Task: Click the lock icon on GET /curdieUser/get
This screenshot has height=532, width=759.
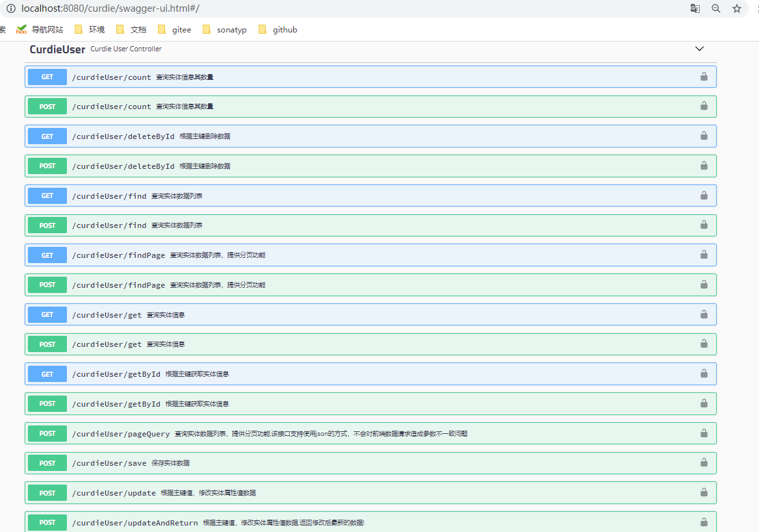Action: (x=704, y=314)
